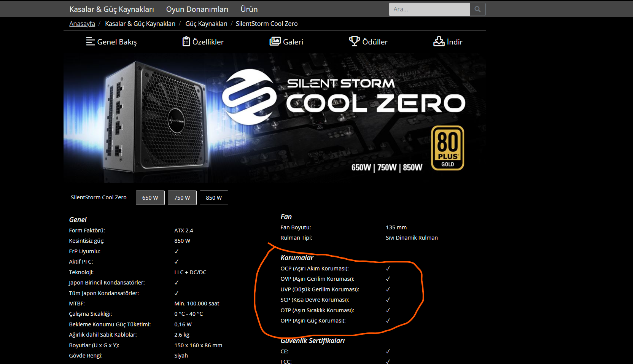Screen dimensions: 633x364
Task: Click the Fan section heading
Action: click(x=286, y=216)
